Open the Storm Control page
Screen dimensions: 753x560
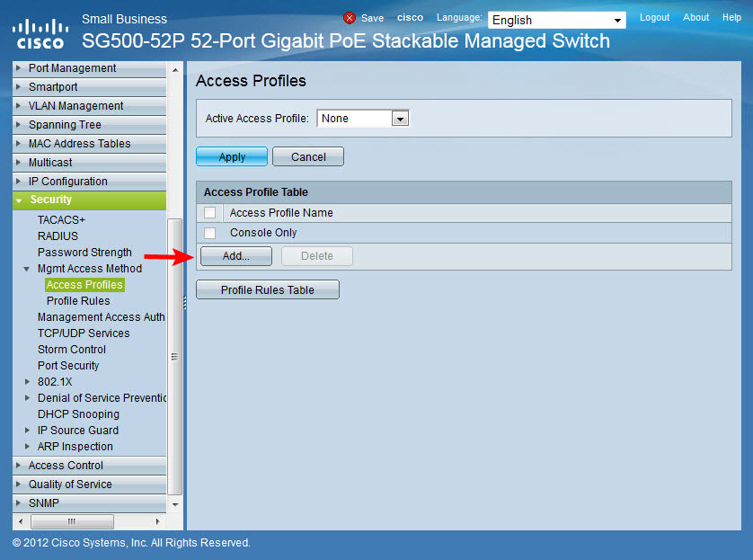pos(72,350)
